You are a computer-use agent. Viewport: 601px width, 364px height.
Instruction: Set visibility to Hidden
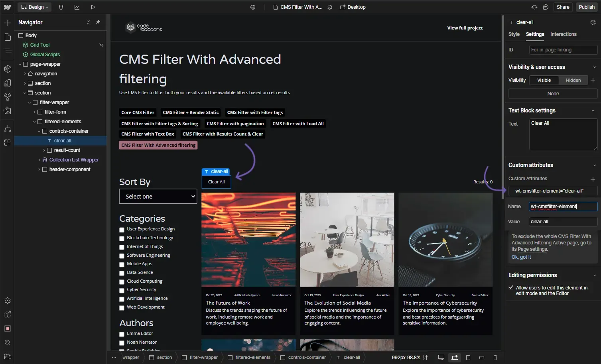pyautogui.click(x=573, y=80)
